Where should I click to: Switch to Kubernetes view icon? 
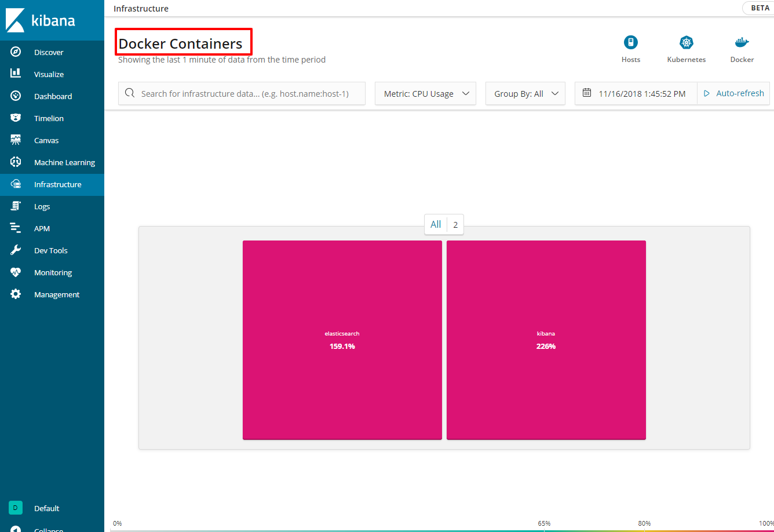coord(687,42)
